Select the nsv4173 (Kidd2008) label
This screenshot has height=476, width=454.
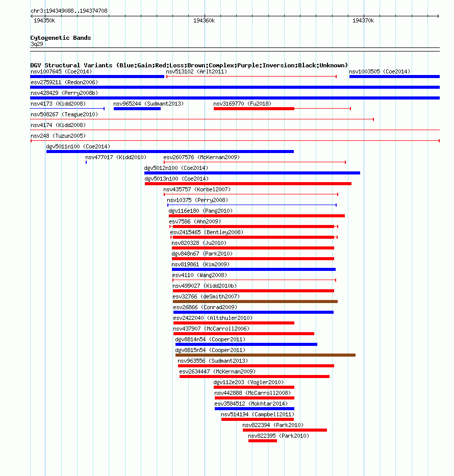click(x=58, y=104)
